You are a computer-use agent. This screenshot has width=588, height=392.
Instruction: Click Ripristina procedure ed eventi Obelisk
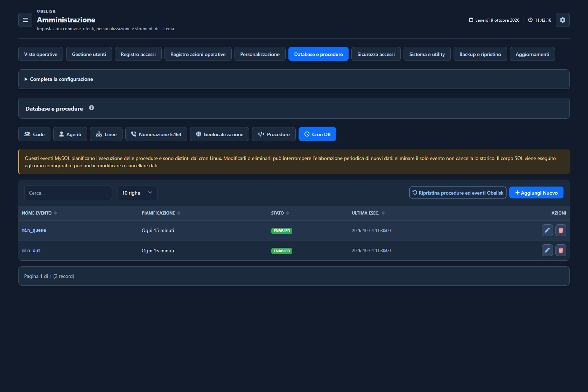(x=458, y=192)
